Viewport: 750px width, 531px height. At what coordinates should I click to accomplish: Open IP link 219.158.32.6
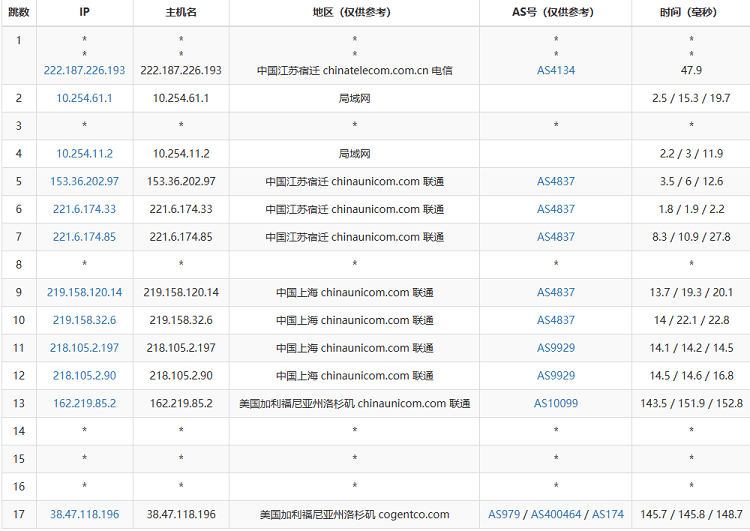84,320
